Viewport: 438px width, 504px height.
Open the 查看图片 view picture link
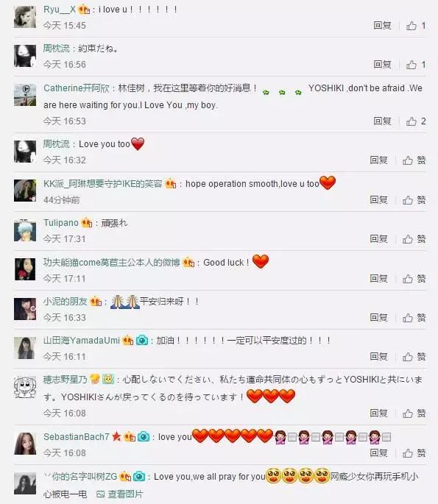[120, 494]
